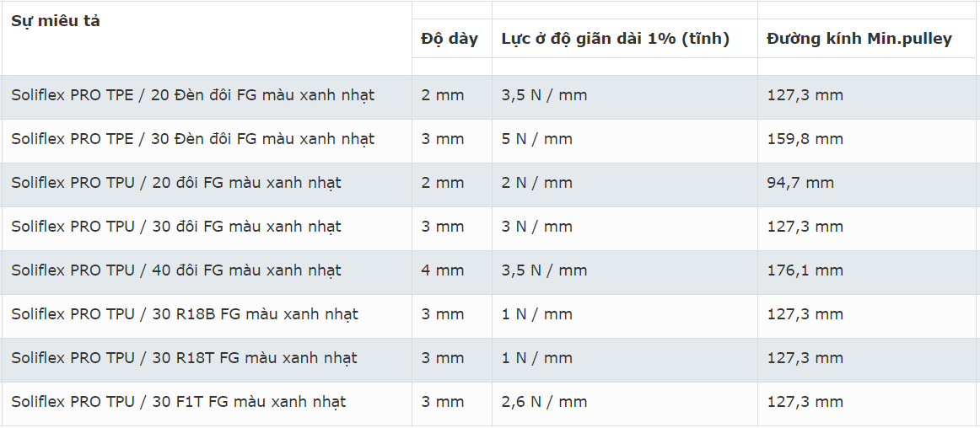Click the 176,1 mm pulley diameter value
The width and height of the screenshot is (980, 428).
[805, 270]
